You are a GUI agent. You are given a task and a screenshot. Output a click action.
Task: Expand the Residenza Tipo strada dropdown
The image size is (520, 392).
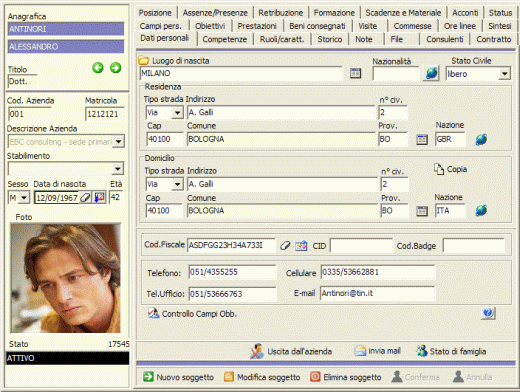click(x=177, y=113)
